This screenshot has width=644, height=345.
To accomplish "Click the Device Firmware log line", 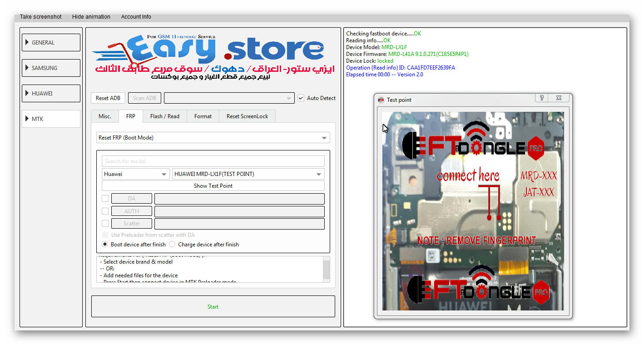I will (x=407, y=54).
